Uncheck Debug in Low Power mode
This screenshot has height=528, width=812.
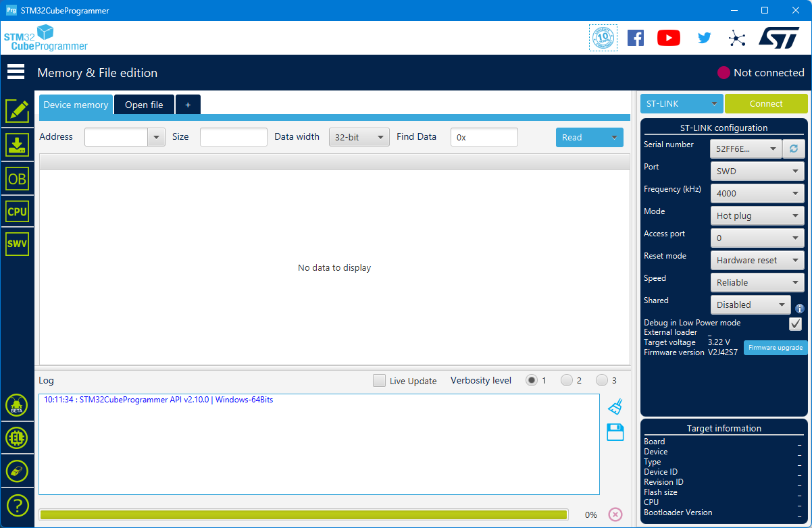tap(795, 323)
